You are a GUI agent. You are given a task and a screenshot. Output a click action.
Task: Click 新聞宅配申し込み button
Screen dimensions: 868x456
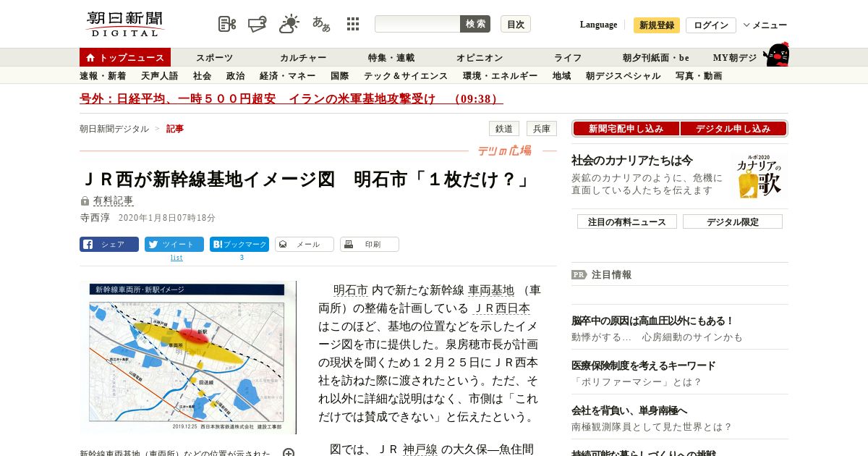click(626, 129)
